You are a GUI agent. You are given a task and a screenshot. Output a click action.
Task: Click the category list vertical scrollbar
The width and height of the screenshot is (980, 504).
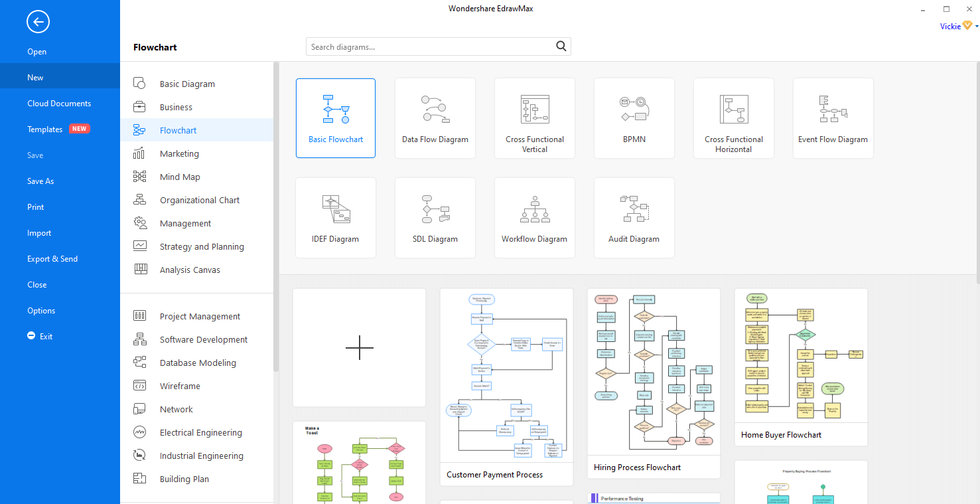pyautogui.click(x=276, y=216)
